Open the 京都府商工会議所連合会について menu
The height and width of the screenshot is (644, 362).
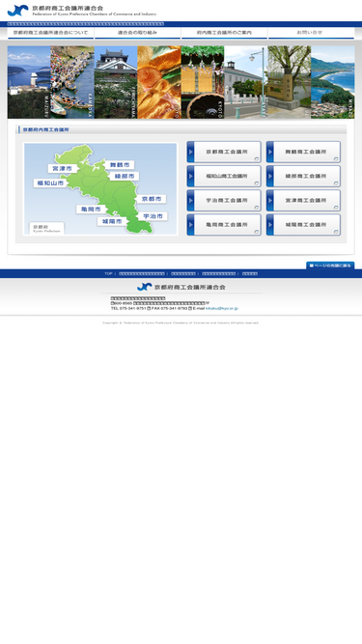pos(51,33)
